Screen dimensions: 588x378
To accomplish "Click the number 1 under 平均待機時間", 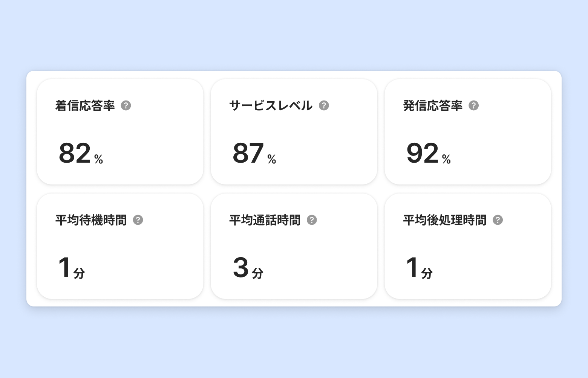I will [64, 268].
